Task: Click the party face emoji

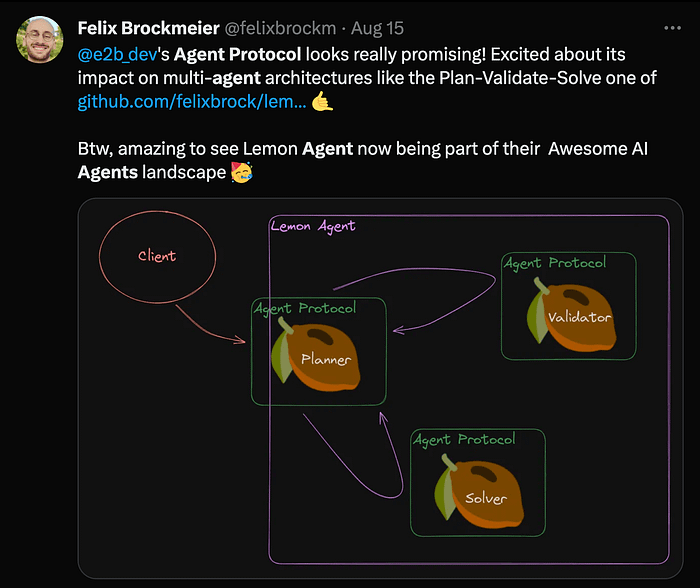Action: [242, 172]
